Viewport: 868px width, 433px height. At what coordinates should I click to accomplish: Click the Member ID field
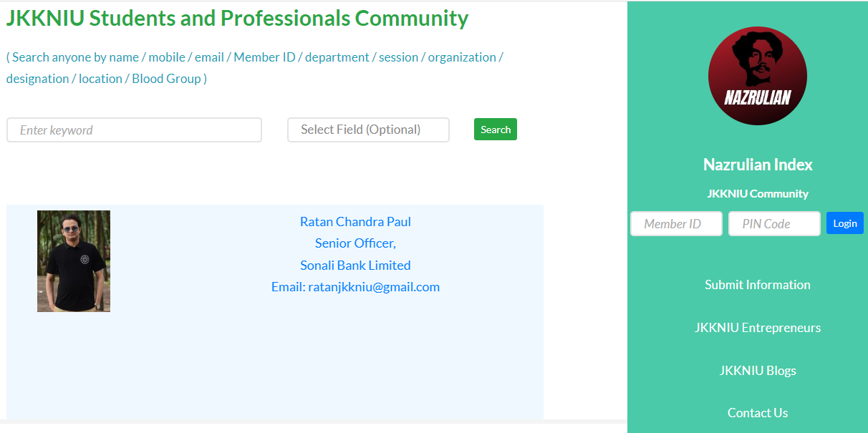675,223
